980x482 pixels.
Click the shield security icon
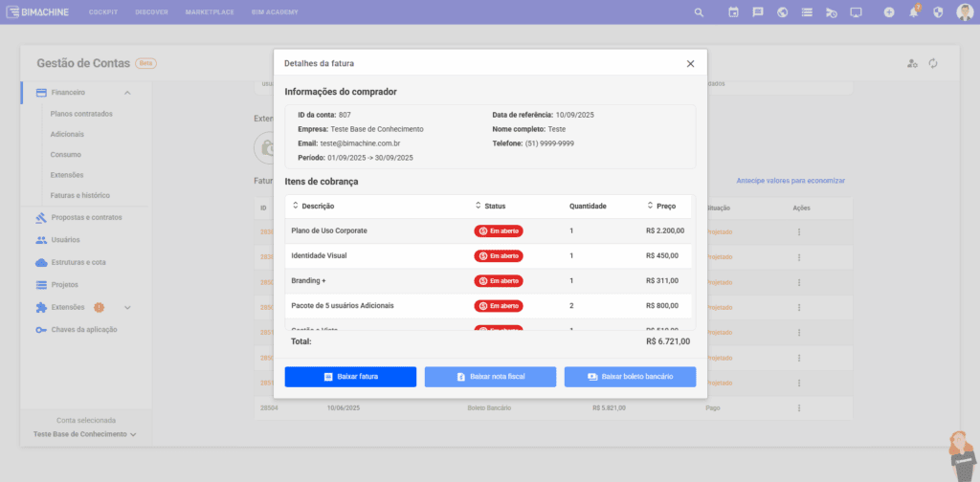(938, 12)
